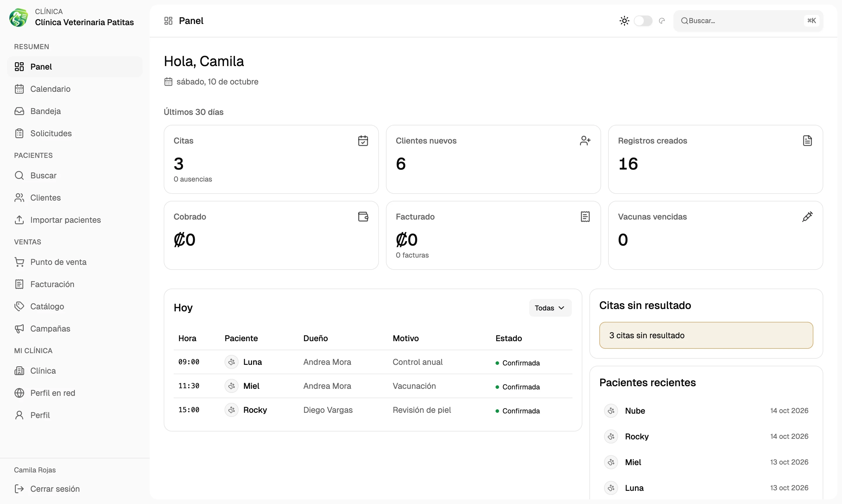Click the Cerrar sesión logout icon
This screenshot has height=504, width=842.
click(x=19, y=489)
